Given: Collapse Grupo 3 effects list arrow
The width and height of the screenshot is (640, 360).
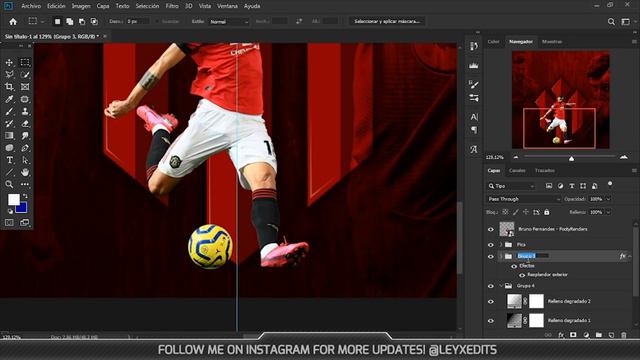Looking at the screenshot, I should coord(630,256).
